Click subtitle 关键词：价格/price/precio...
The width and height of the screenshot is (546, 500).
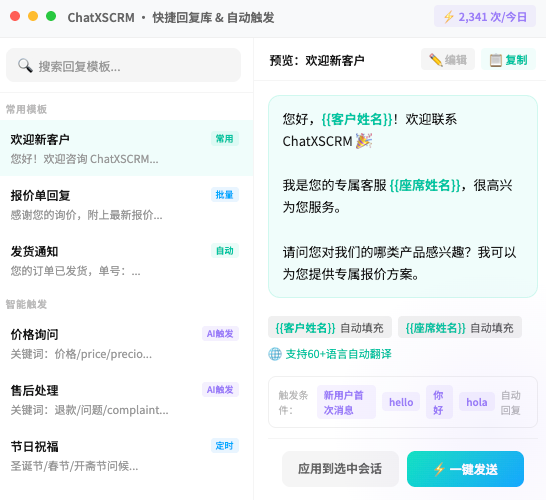[81, 354]
